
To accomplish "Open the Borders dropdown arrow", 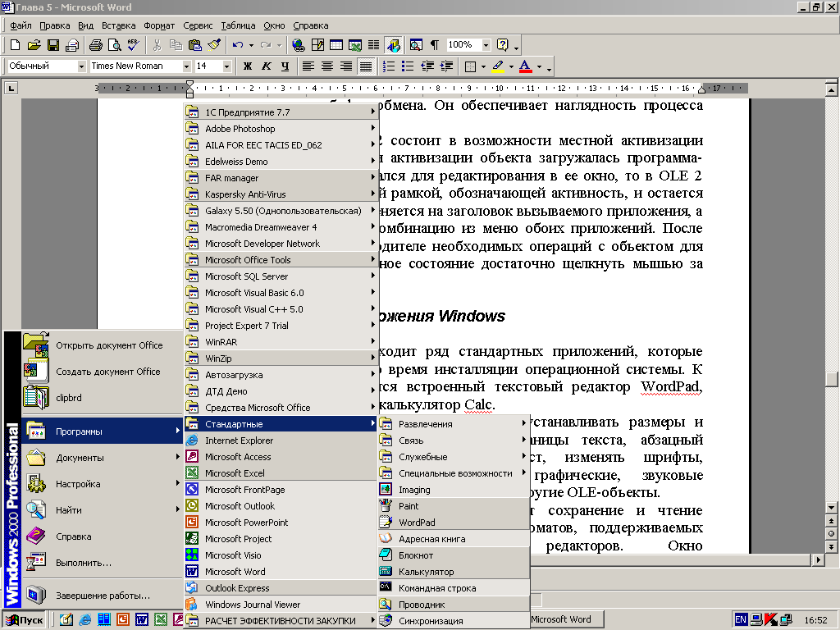I will click(x=483, y=66).
